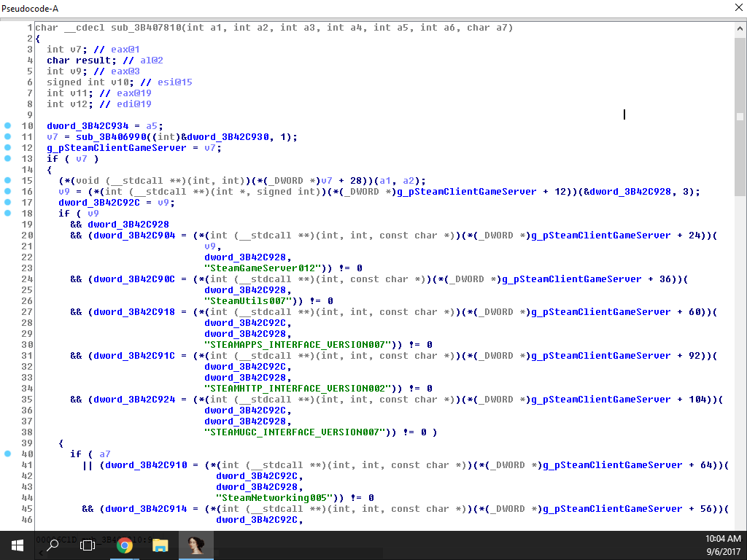Toggle breakpoint dot on line 11
The height and width of the screenshot is (560, 747).
(x=7, y=136)
